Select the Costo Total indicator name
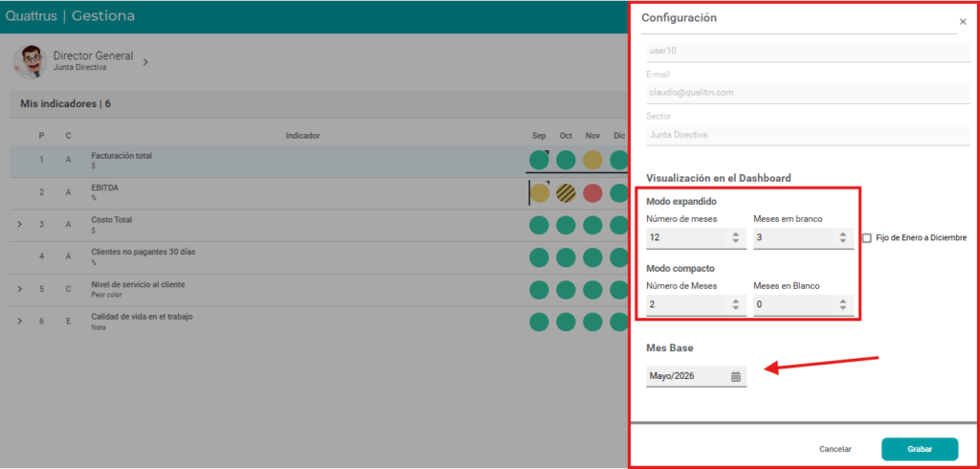980x469 pixels. point(112,220)
